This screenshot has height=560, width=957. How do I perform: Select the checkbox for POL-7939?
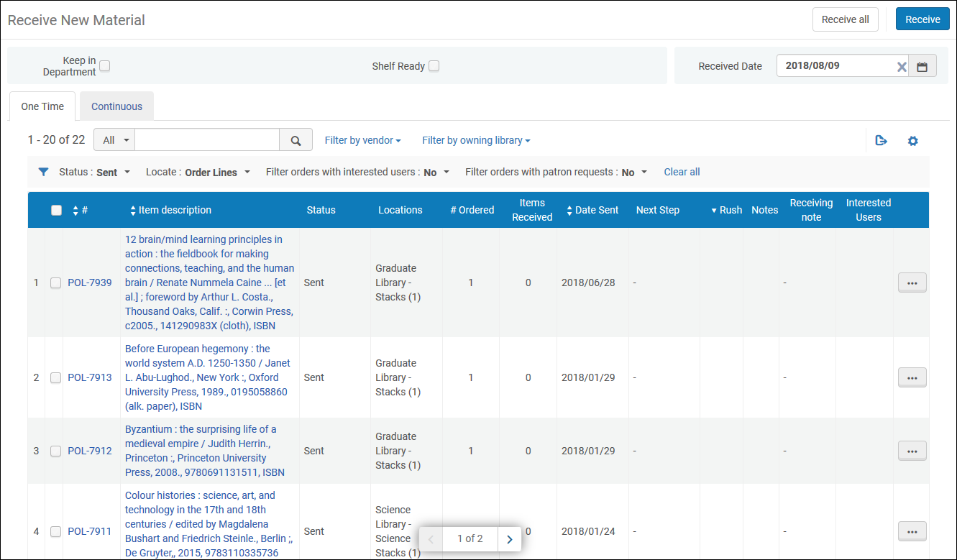[x=55, y=283]
